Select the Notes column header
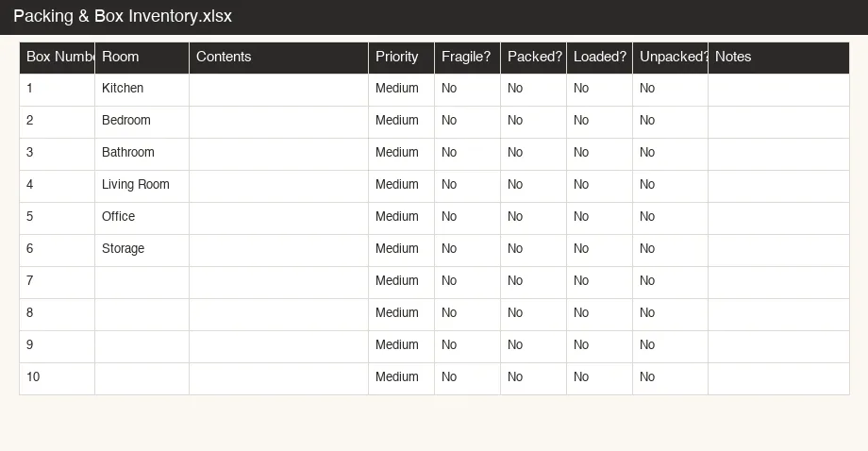The image size is (868, 451). click(x=778, y=58)
